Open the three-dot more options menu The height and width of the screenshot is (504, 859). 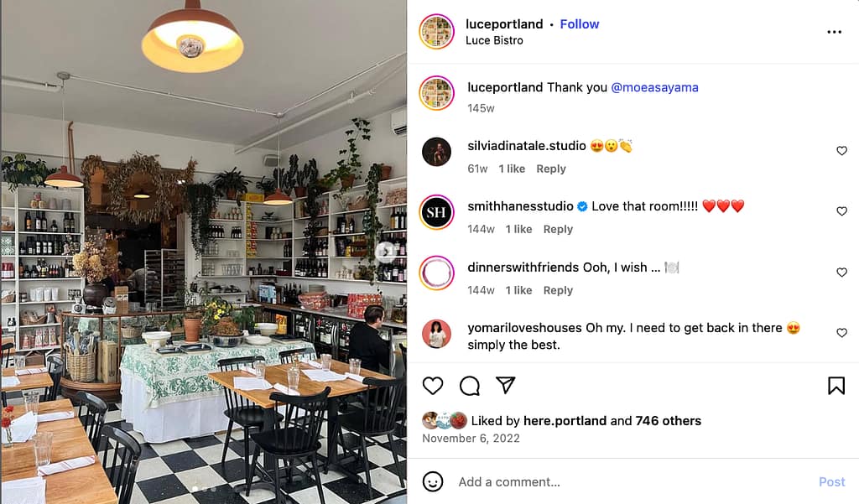pyautogui.click(x=834, y=33)
